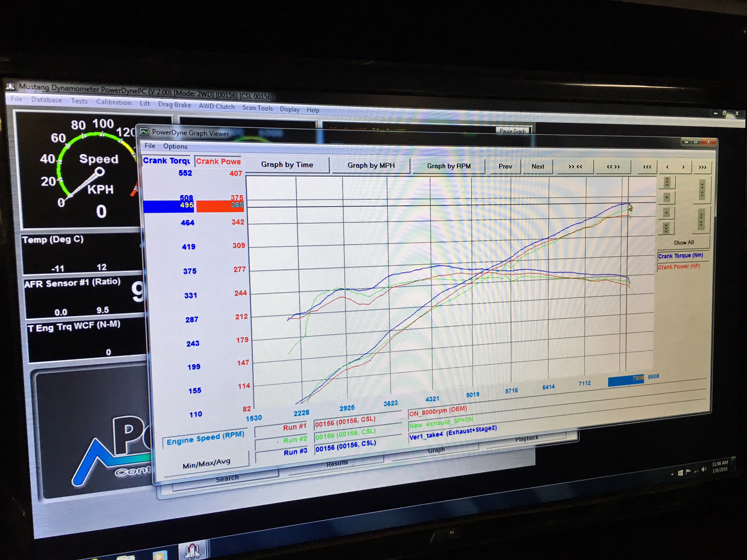
Task: Click the 'New_exhaust_SP=ON' run description
Action: (x=441, y=423)
